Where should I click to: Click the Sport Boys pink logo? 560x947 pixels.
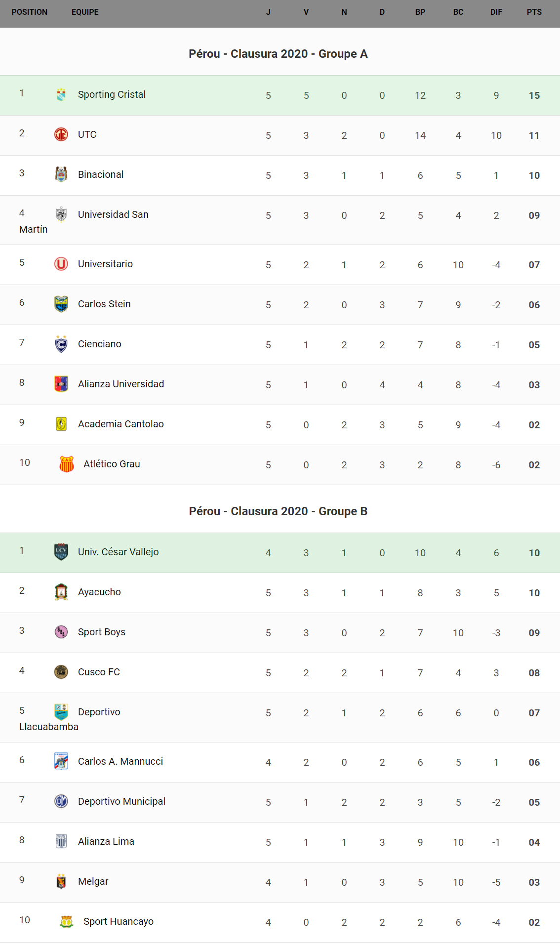[61, 632]
